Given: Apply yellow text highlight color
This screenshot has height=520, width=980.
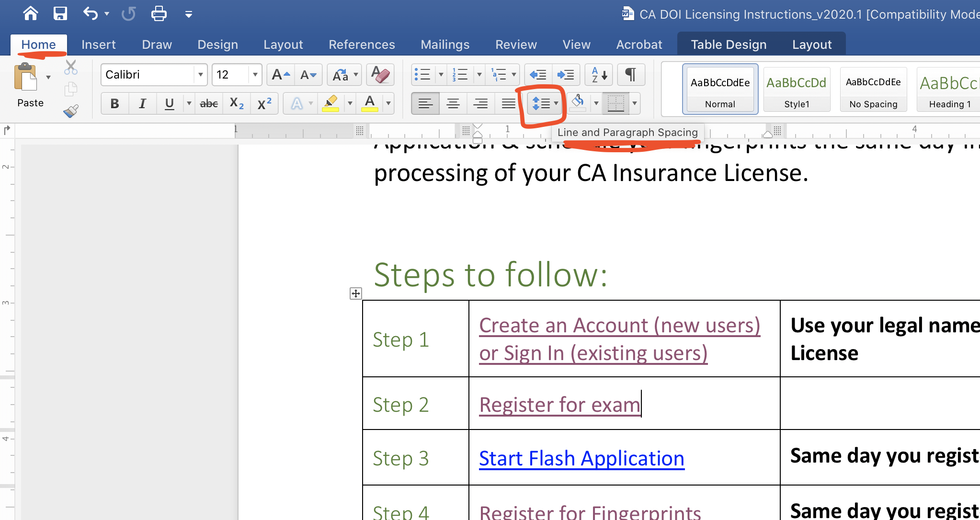Looking at the screenshot, I should pos(330,103).
